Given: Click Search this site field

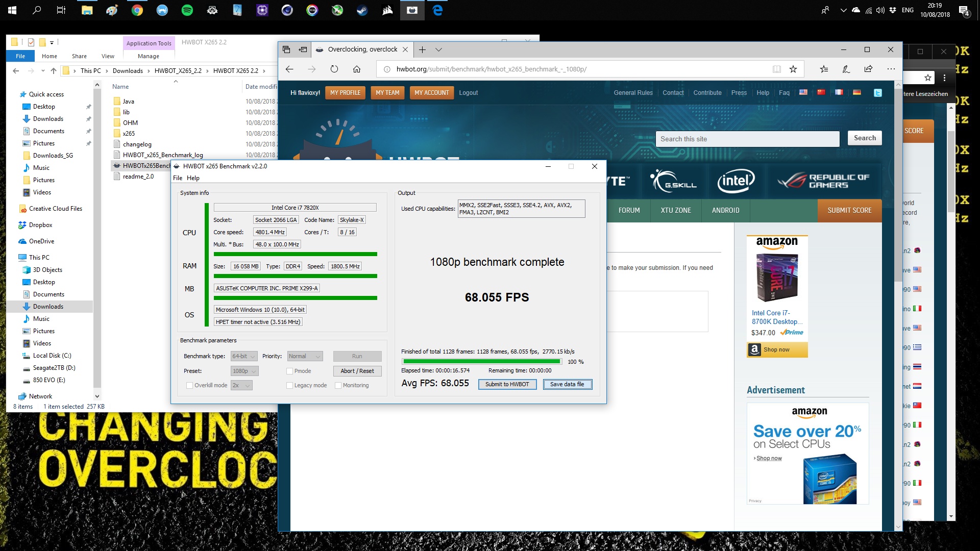Looking at the screenshot, I should click(747, 139).
